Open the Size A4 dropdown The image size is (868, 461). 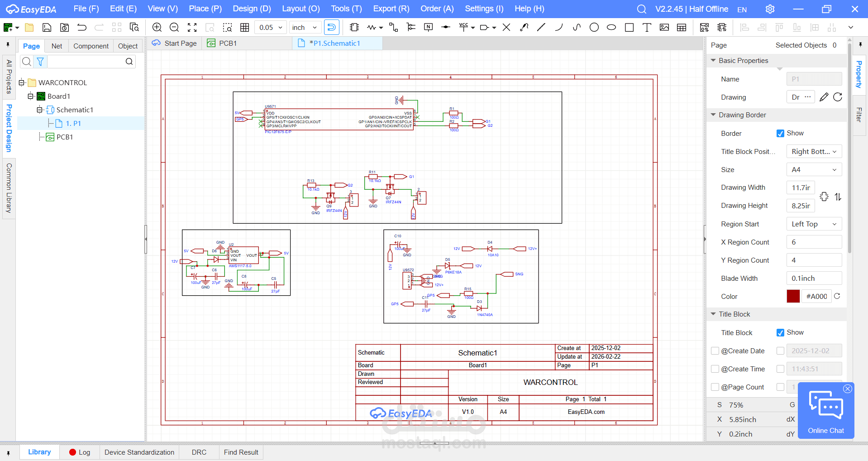[814, 169]
